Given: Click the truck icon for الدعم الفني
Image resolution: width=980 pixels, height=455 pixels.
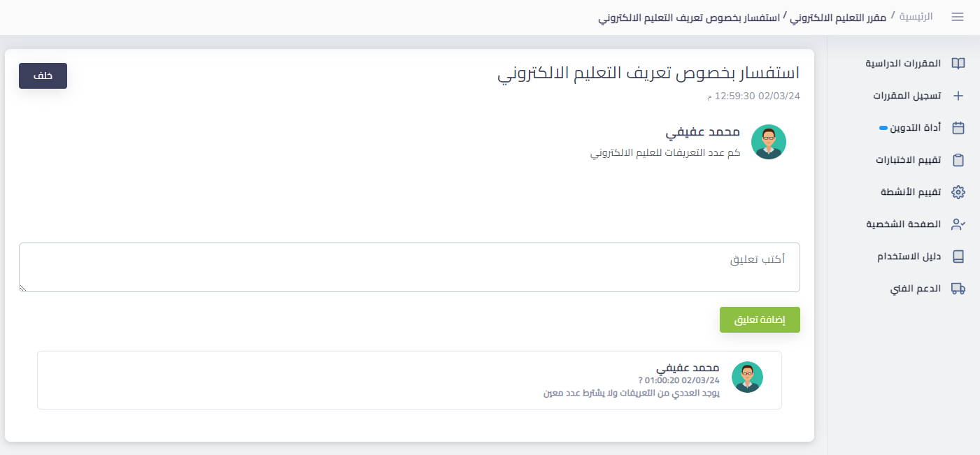Looking at the screenshot, I should [958, 289].
